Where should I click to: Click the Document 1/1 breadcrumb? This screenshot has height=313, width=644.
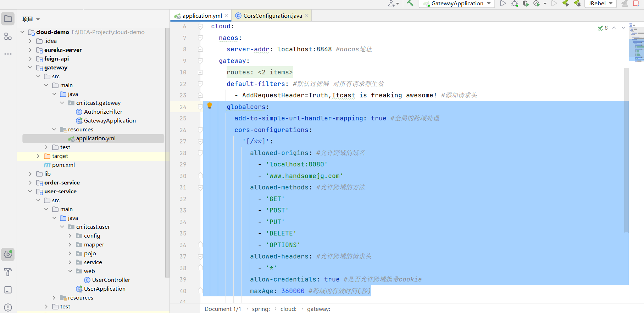223,309
